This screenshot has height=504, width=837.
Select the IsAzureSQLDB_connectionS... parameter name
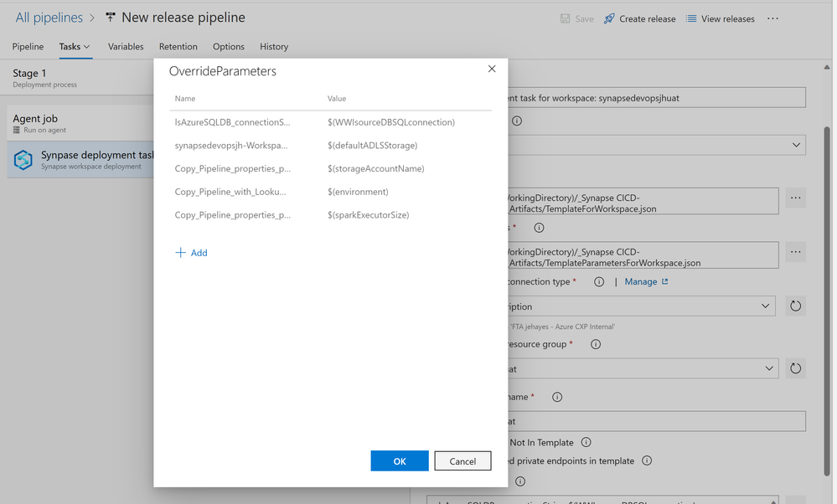pyautogui.click(x=232, y=122)
